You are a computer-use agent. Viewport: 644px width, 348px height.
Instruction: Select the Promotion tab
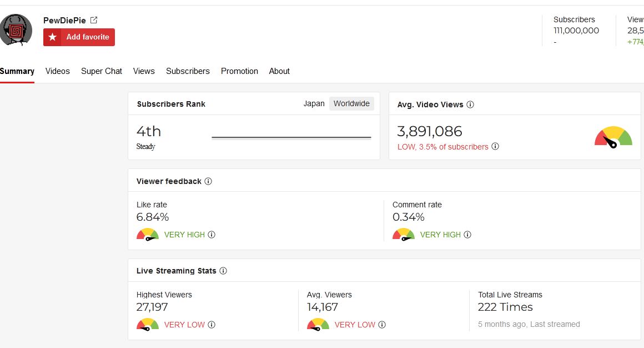[x=239, y=71]
